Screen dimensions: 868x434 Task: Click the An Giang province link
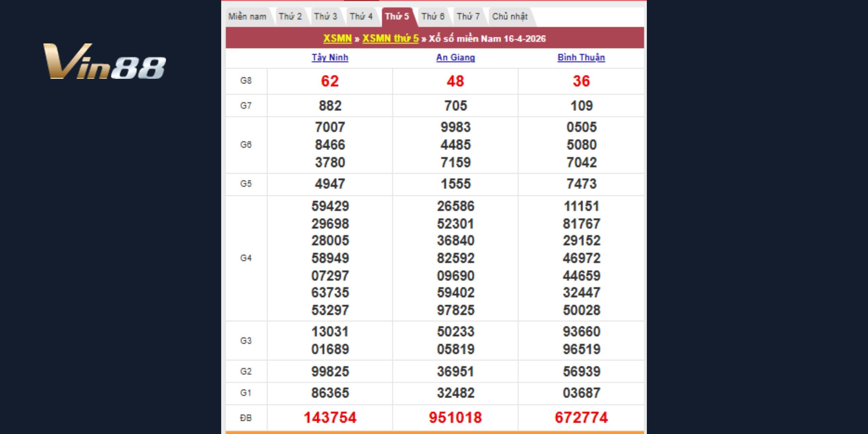456,58
